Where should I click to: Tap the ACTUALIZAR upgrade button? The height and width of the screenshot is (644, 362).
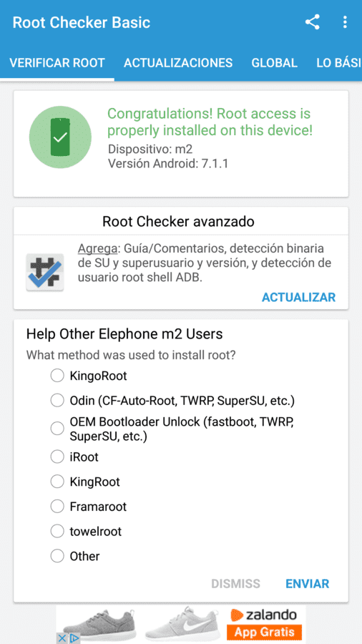click(298, 297)
